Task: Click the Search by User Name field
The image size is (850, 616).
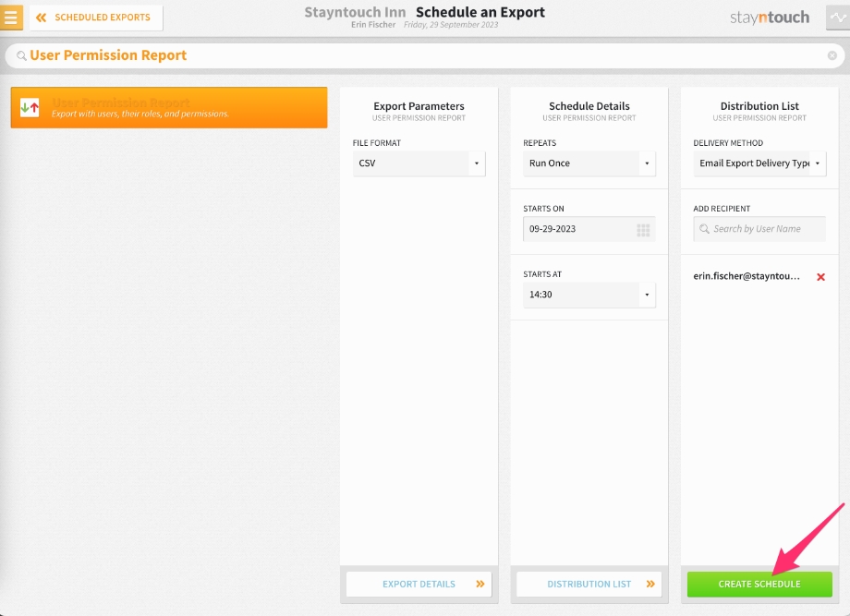Action: pyautogui.click(x=759, y=229)
